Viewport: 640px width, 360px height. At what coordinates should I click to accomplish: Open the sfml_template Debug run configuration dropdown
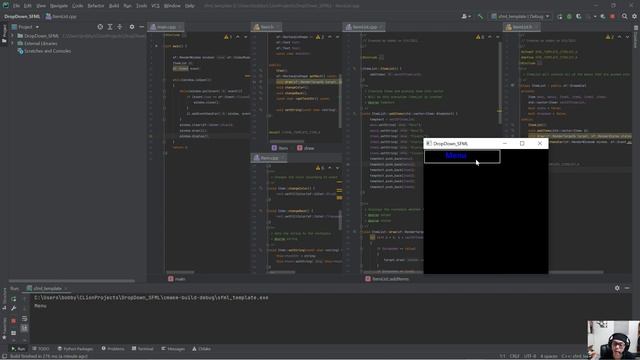click(520, 16)
